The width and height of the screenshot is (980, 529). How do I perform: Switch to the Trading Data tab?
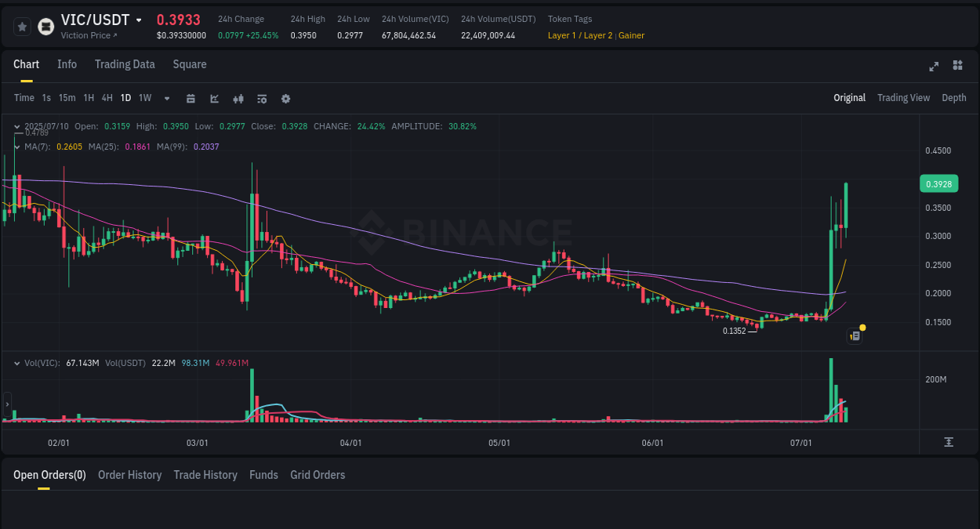click(x=125, y=64)
